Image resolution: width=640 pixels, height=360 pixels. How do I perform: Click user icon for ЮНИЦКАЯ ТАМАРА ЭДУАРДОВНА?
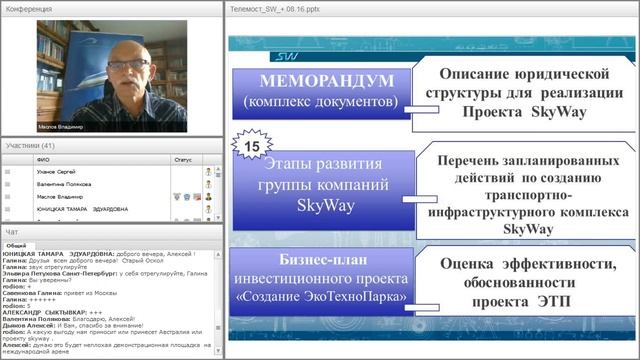209,209
